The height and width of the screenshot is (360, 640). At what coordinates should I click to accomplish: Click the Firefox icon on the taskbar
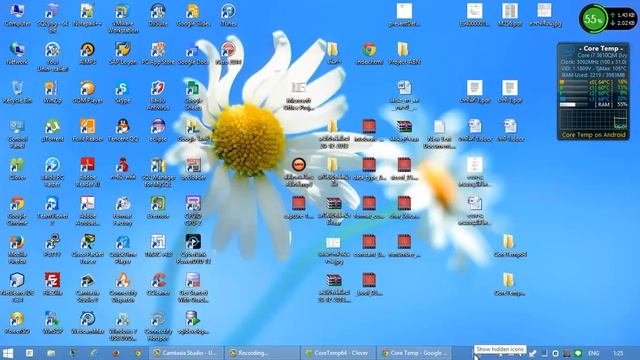116,353
